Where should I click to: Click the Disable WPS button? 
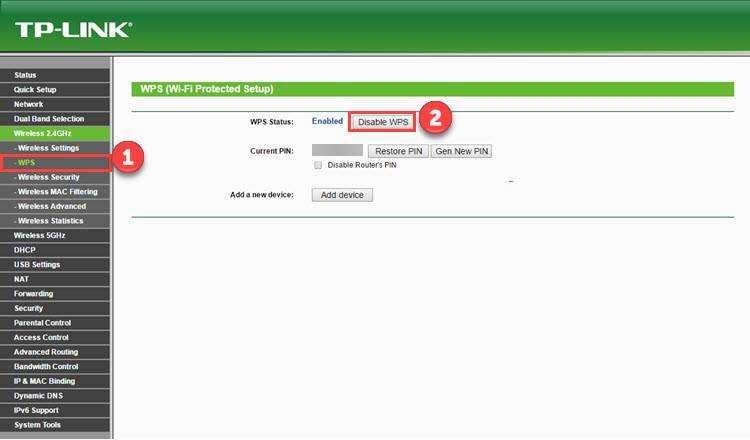[x=383, y=122]
